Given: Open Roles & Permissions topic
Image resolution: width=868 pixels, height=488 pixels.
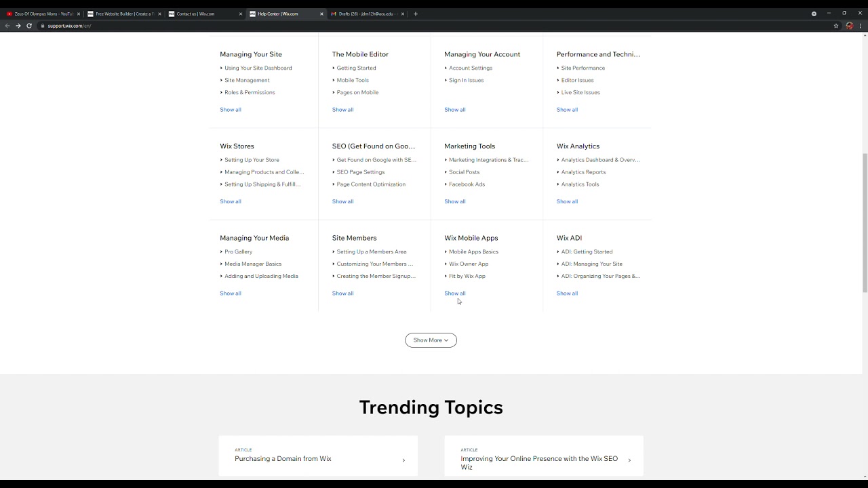Looking at the screenshot, I should (x=250, y=92).
